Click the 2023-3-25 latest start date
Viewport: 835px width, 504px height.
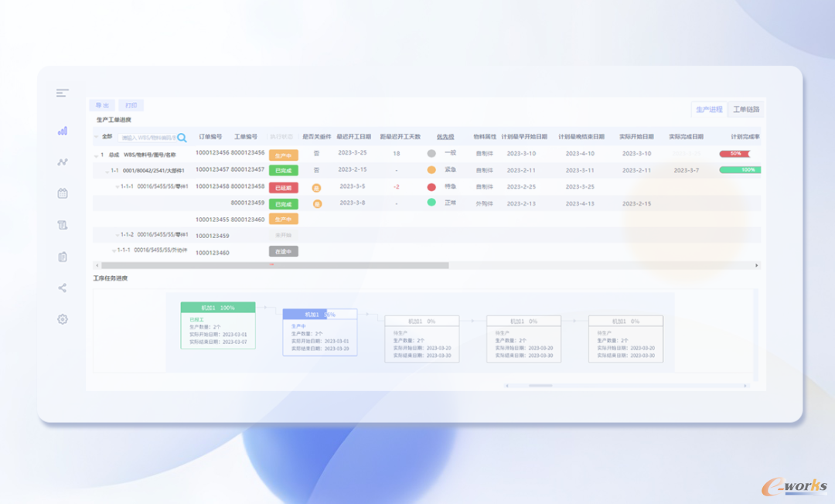pyautogui.click(x=353, y=153)
